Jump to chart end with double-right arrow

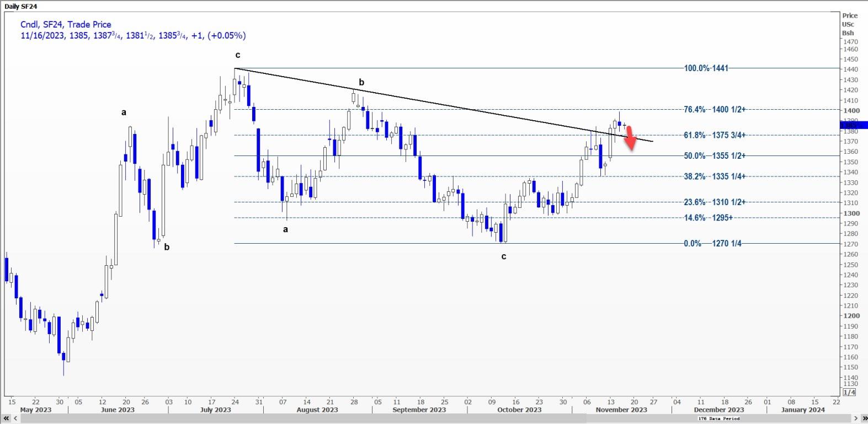pyautogui.click(x=864, y=418)
